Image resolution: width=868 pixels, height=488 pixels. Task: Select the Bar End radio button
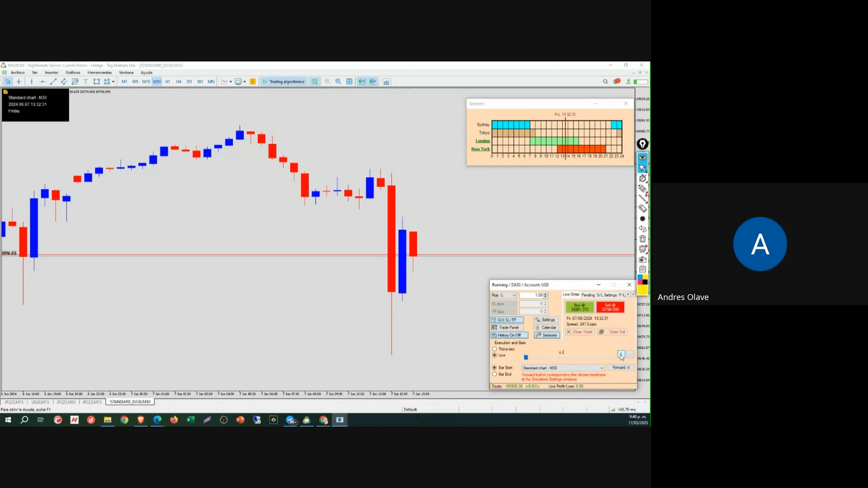[x=495, y=374]
